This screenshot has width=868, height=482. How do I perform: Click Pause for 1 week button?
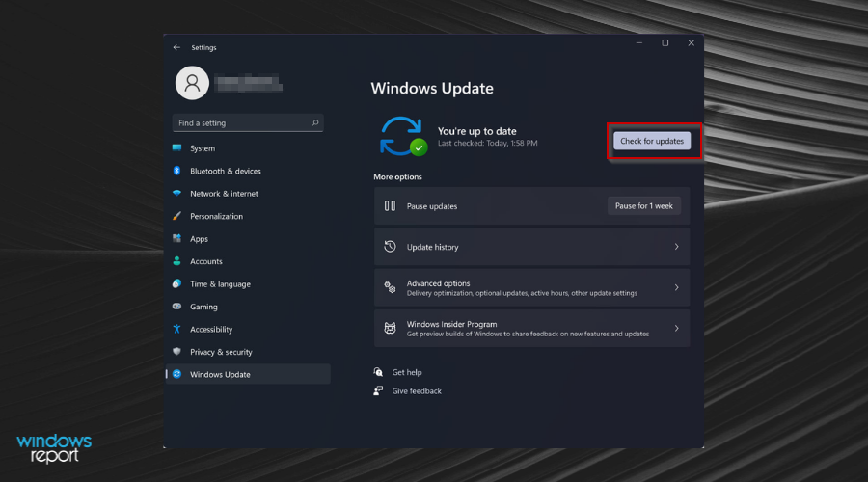(644, 206)
